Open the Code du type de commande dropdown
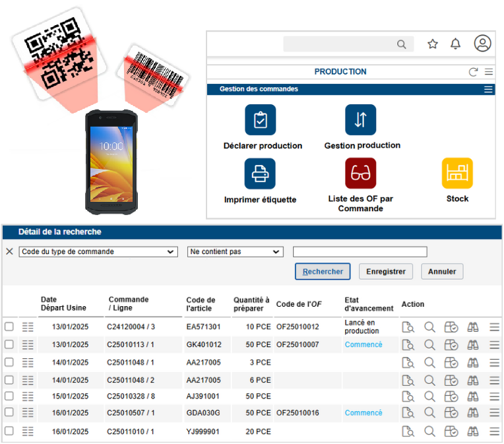The image size is (504, 444). 98,252
